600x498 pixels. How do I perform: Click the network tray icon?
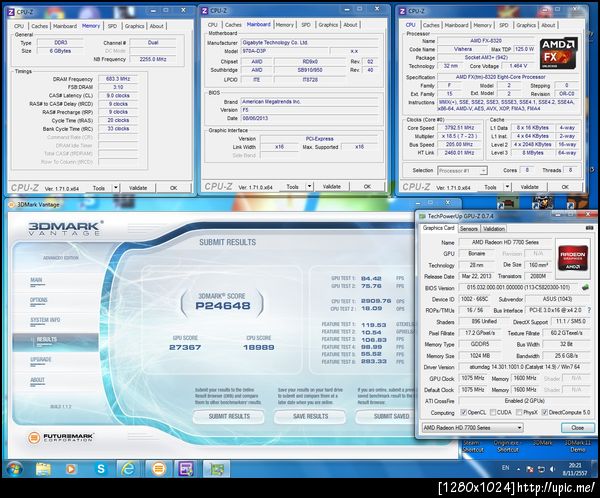click(x=541, y=469)
